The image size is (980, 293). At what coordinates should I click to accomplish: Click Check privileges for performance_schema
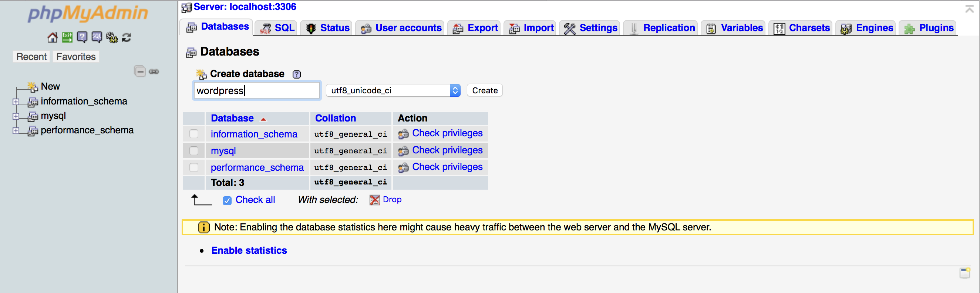(447, 167)
